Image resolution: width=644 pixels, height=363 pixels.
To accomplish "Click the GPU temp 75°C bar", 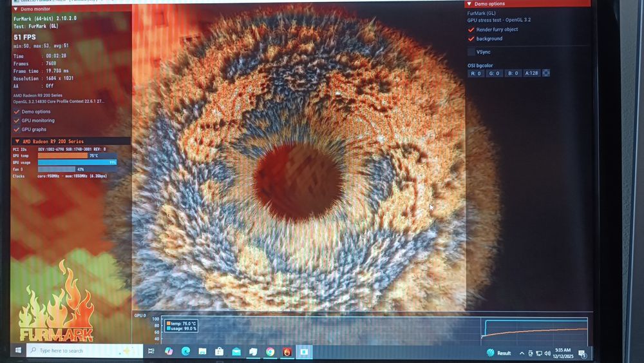I will click(77, 155).
